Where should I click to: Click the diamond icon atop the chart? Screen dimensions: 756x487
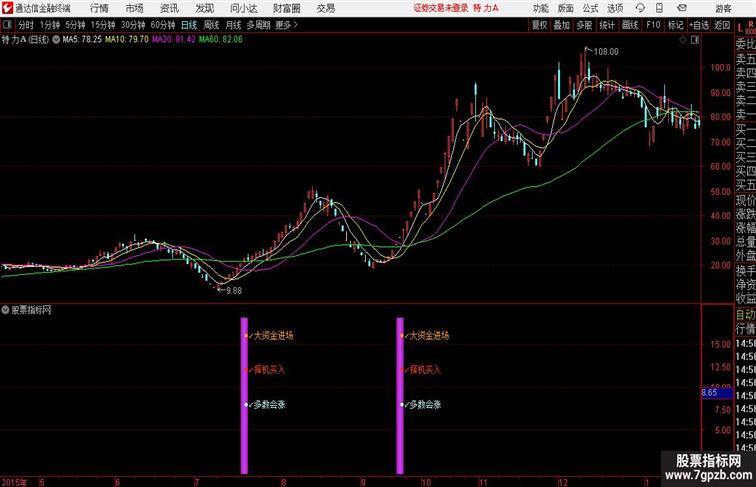click(683, 40)
